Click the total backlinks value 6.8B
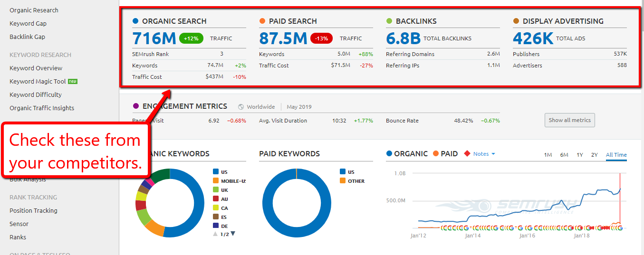 pos(404,38)
